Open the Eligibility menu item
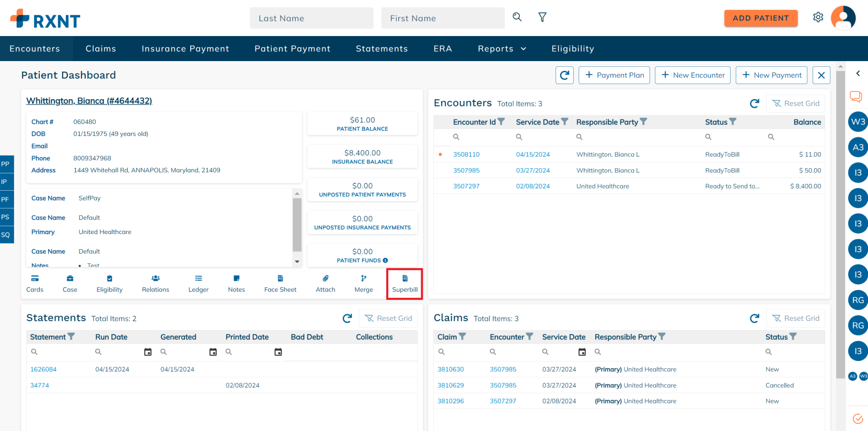The image size is (868, 431). click(x=573, y=49)
